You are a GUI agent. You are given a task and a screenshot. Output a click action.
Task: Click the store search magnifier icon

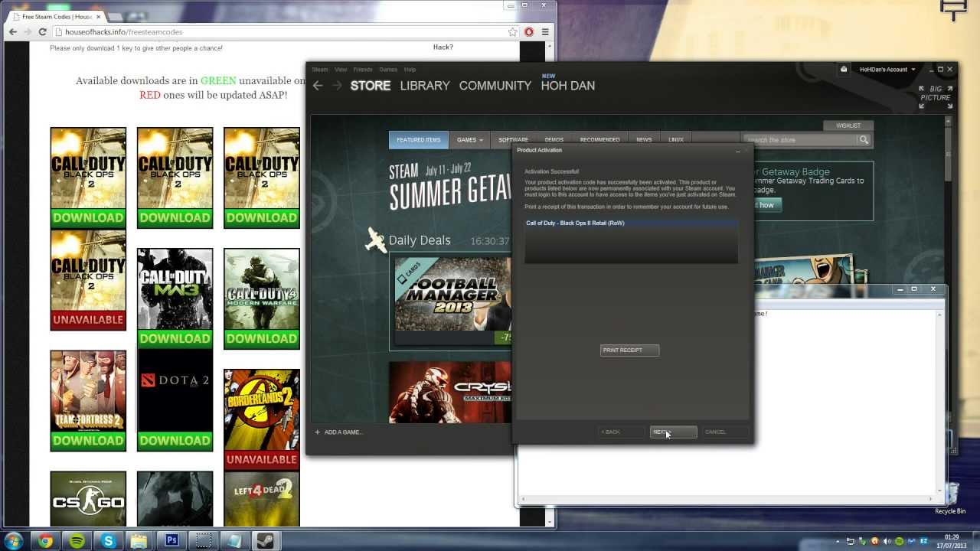[x=864, y=140]
